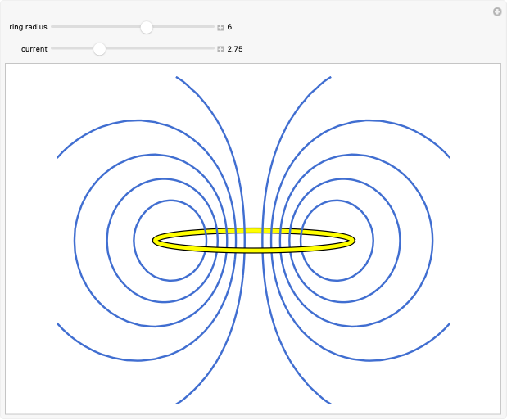This screenshot has width=507, height=420.
Task: Click the current value 2.75
Action: [235, 49]
